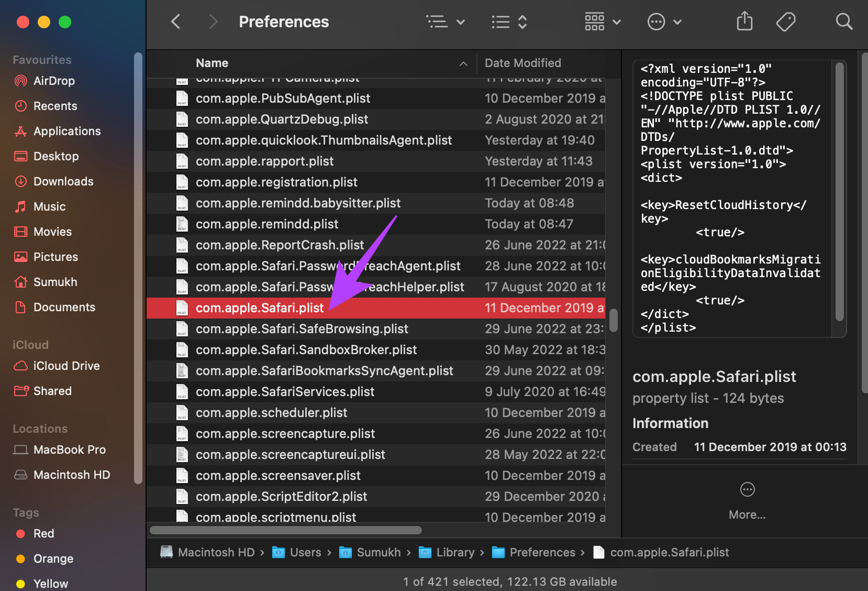Open Recents in sidebar

[x=55, y=106]
